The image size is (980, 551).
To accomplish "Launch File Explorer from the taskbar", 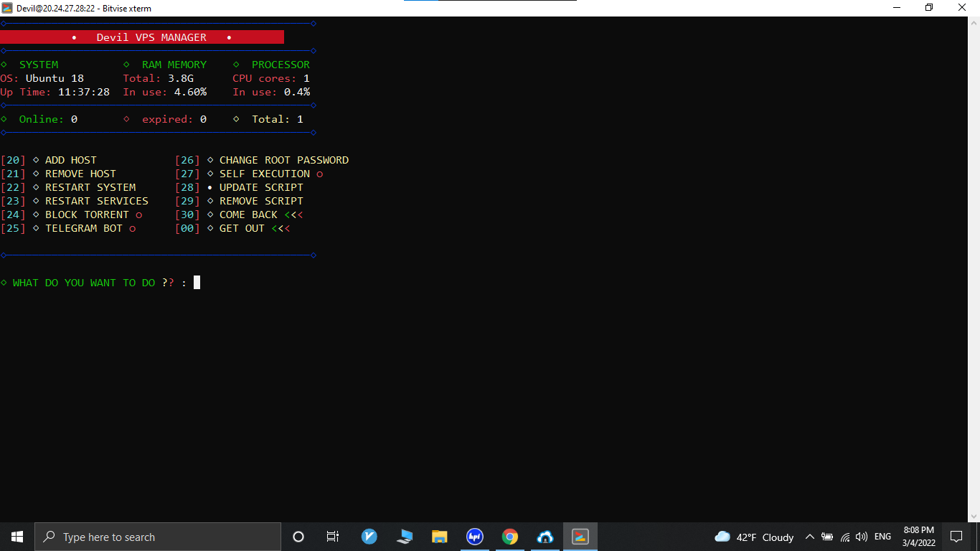I will coord(439,537).
